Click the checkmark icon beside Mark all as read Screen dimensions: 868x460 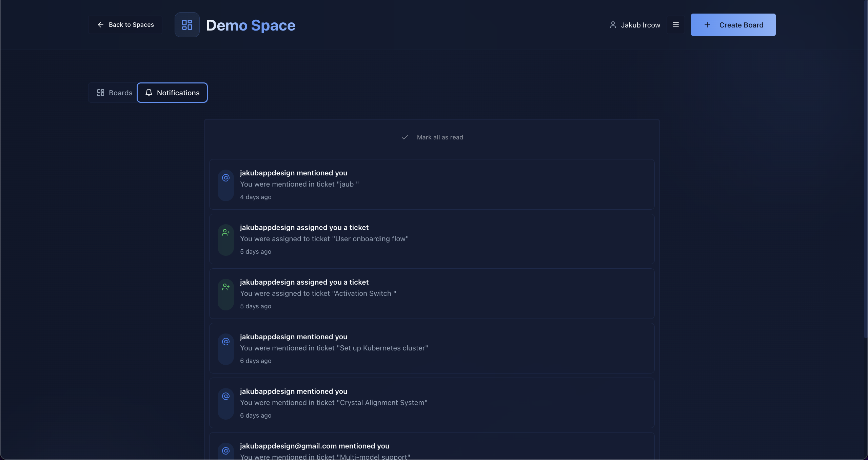(405, 137)
